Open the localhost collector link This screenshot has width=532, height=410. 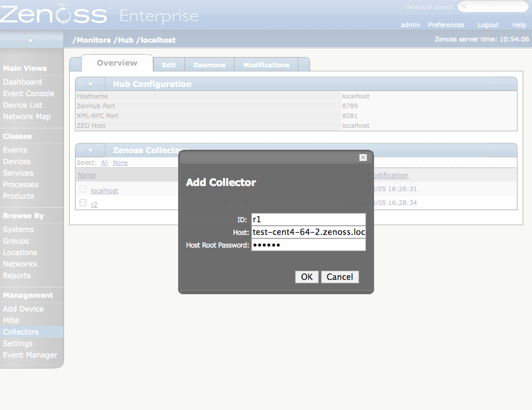[x=104, y=191]
